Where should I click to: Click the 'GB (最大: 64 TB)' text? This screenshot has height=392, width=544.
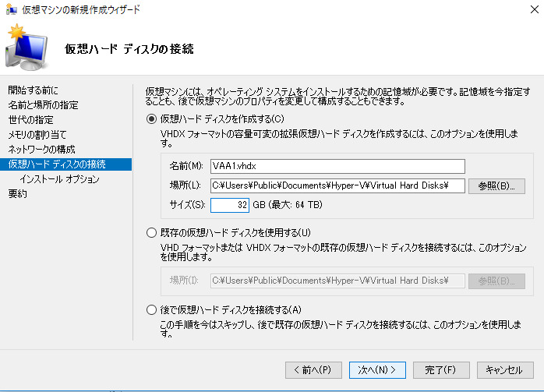point(288,205)
